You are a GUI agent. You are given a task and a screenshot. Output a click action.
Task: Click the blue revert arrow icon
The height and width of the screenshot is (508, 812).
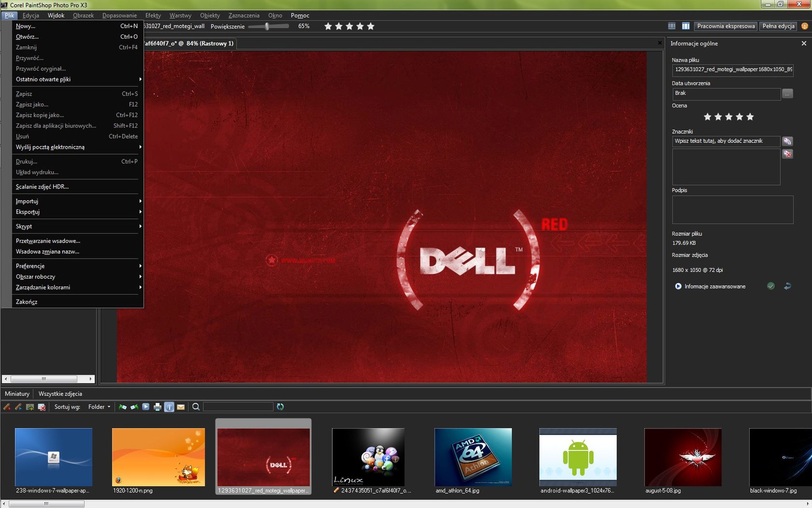787,286
